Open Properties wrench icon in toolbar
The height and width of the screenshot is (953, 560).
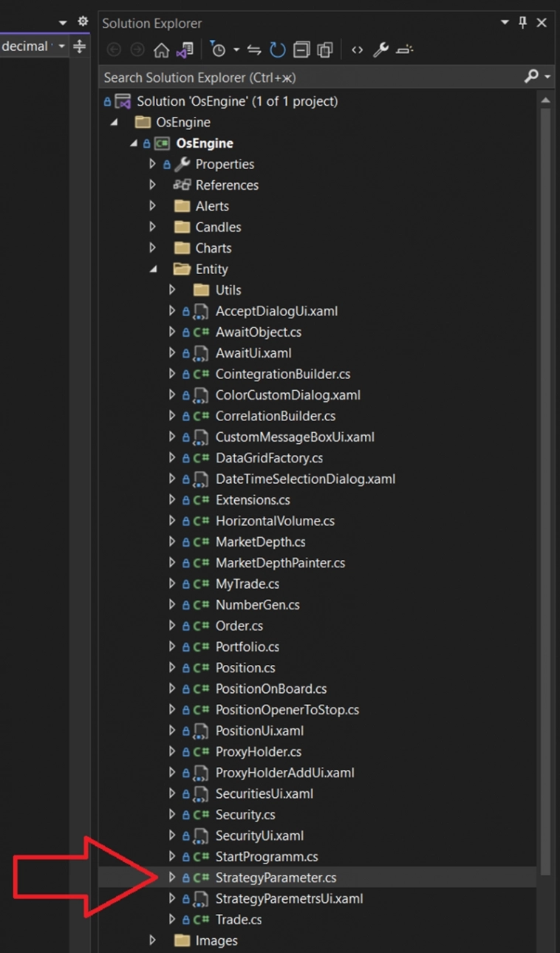click(x=380, y=50)
